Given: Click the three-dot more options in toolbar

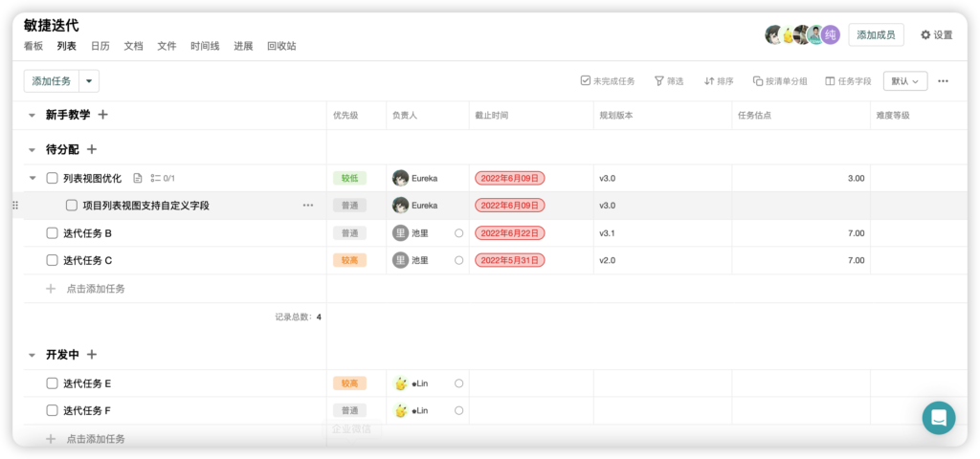Looking at the screenshot, I should 943,81.
